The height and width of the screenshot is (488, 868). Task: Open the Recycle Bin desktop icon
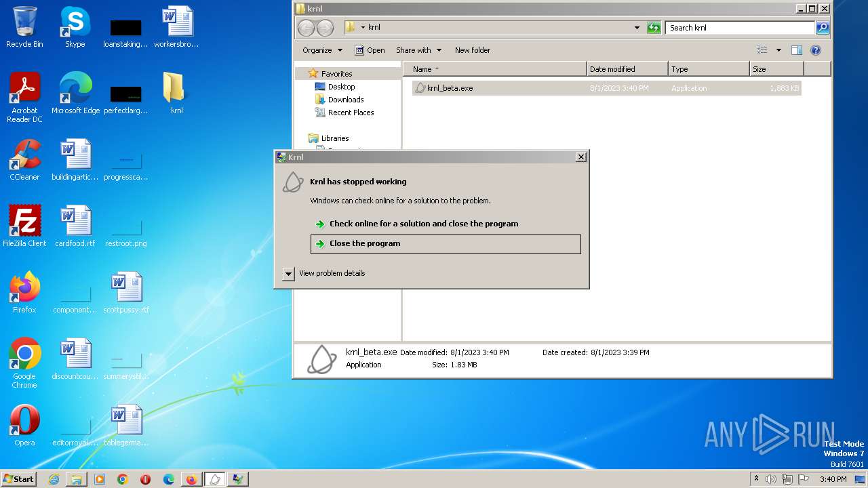pyautogui.click(x=24, y=27)
